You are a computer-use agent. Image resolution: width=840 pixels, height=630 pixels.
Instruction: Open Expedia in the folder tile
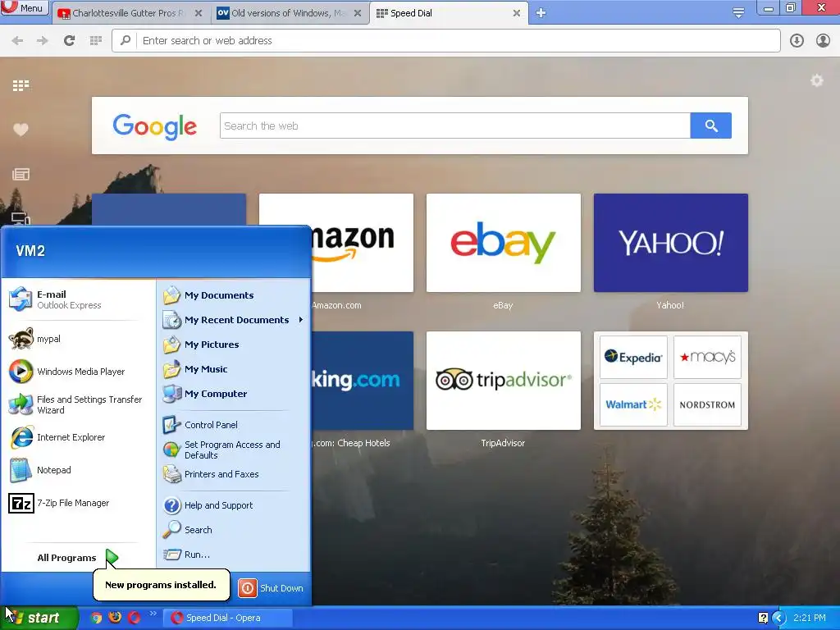(633, 358)
